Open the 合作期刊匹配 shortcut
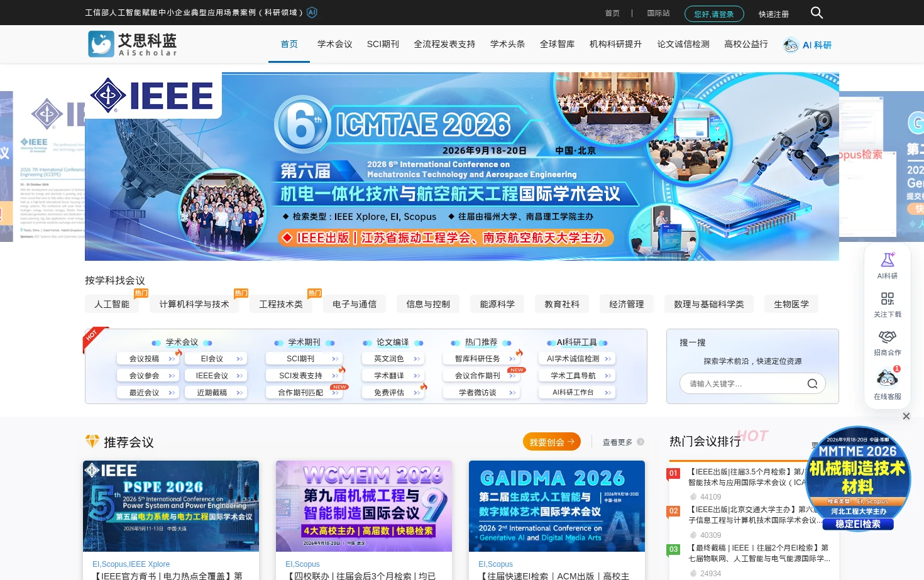This screenshot has height=580, width=924. [x=305, y=393]
